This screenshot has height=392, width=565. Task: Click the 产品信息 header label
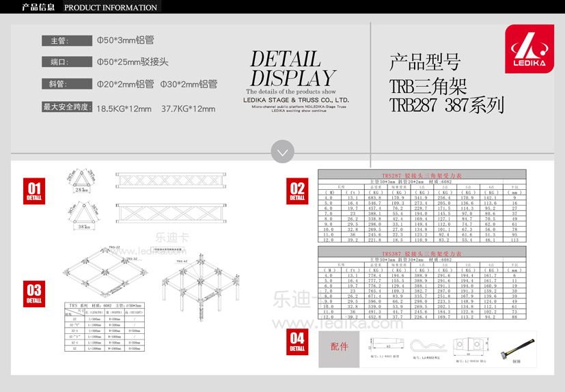pyautogui.click(x=38, y=8)
